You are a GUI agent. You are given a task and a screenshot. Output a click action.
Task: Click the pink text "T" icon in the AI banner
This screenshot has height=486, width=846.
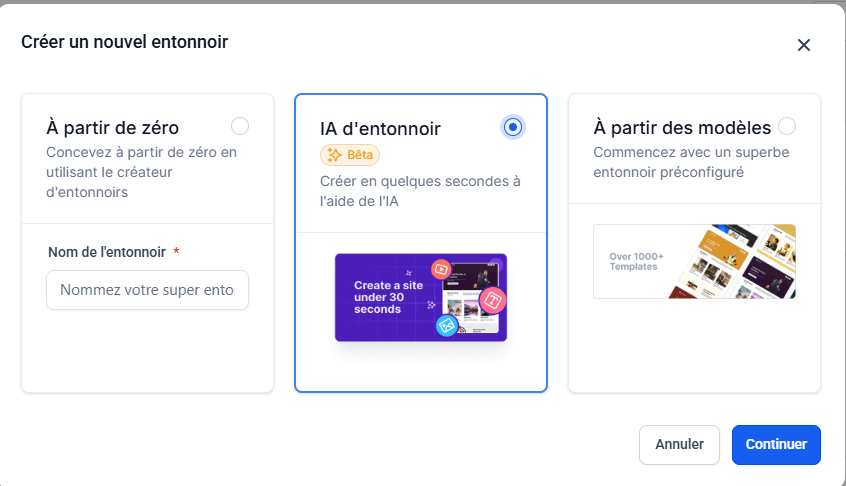pos(492,299)
